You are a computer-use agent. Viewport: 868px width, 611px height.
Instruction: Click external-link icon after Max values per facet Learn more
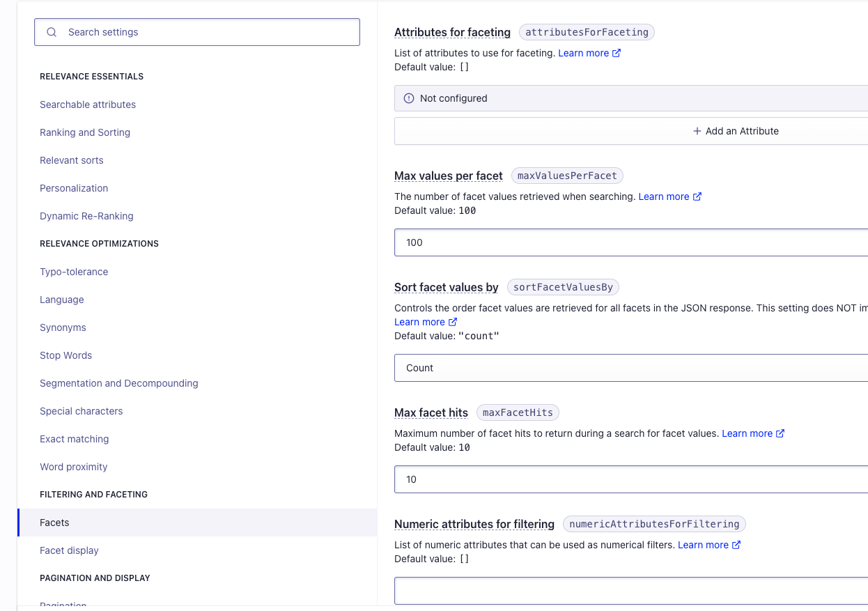point(697,196)
